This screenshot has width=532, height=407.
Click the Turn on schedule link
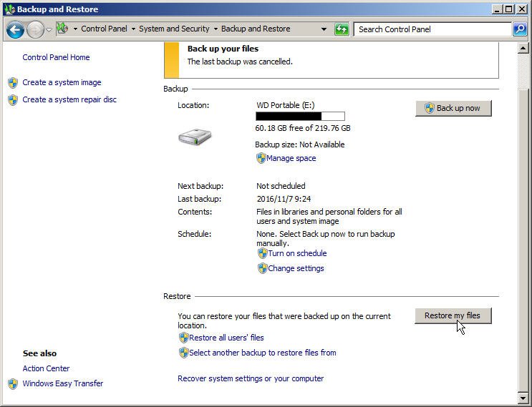click(x=297, y=253)
